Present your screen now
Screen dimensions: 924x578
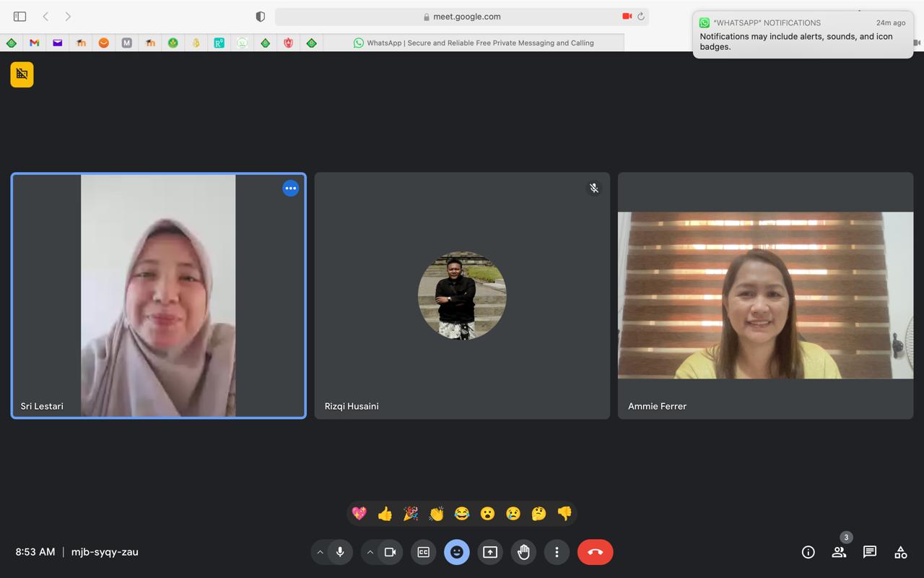[490, 552]
